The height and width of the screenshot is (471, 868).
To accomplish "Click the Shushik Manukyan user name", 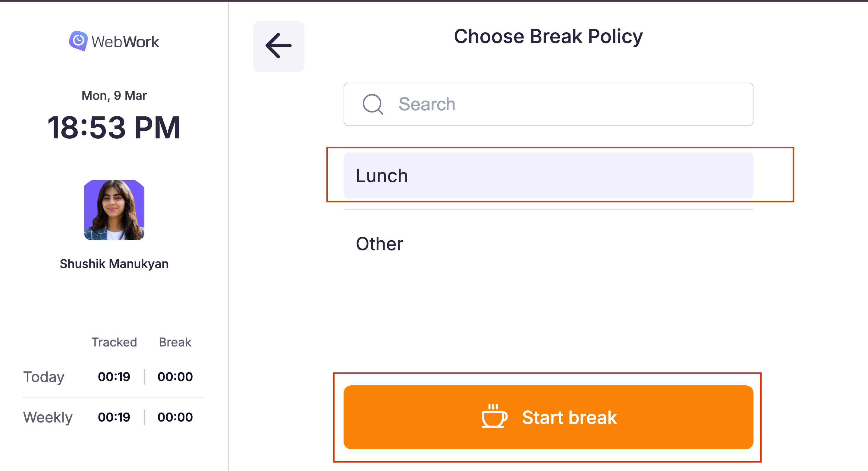I will tap(114, 263).
